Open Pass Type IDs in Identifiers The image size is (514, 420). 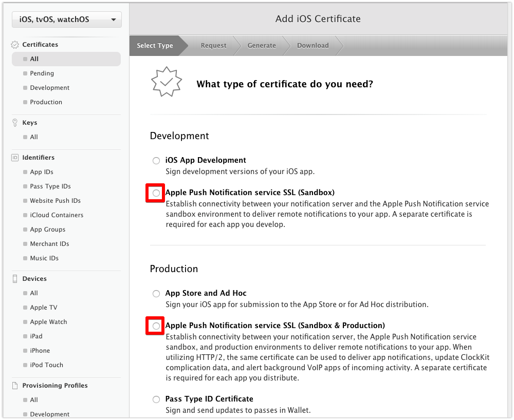(50, 186)
